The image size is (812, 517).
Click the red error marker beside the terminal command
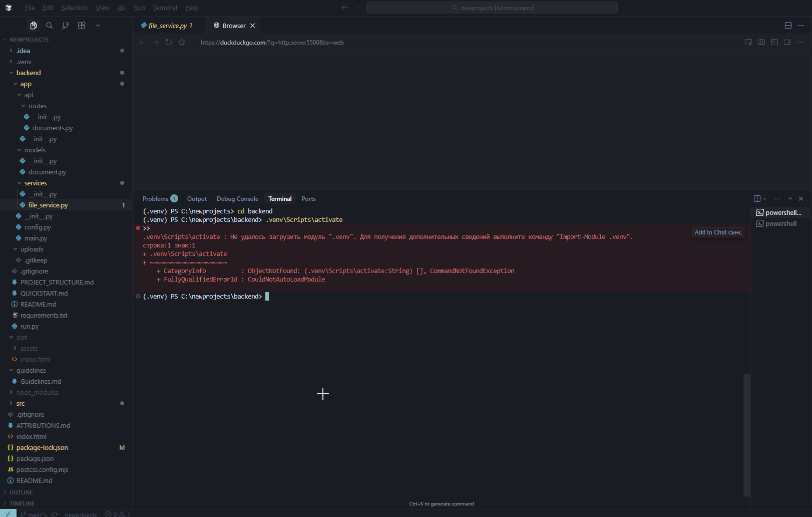[x=138, y=228]
